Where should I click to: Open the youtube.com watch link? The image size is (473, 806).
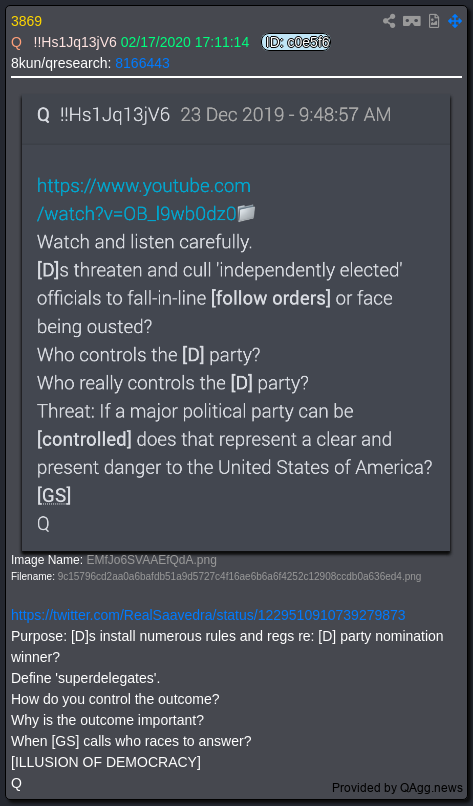[x=144, y=199]
